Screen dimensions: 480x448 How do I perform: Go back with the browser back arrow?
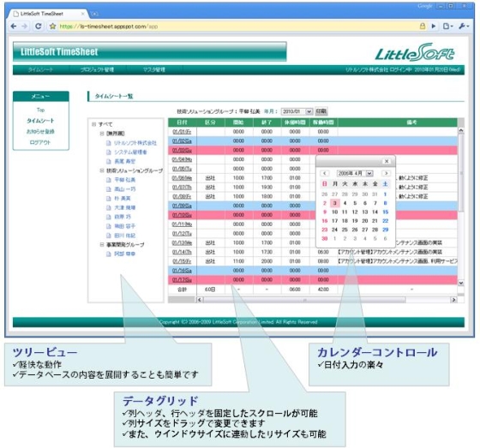click(x=14, y=27)
